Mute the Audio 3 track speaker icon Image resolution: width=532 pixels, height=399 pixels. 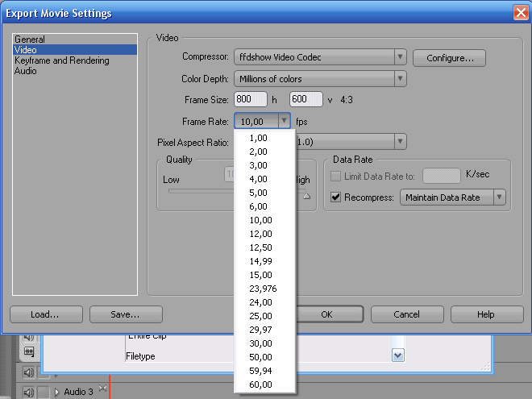29,392
